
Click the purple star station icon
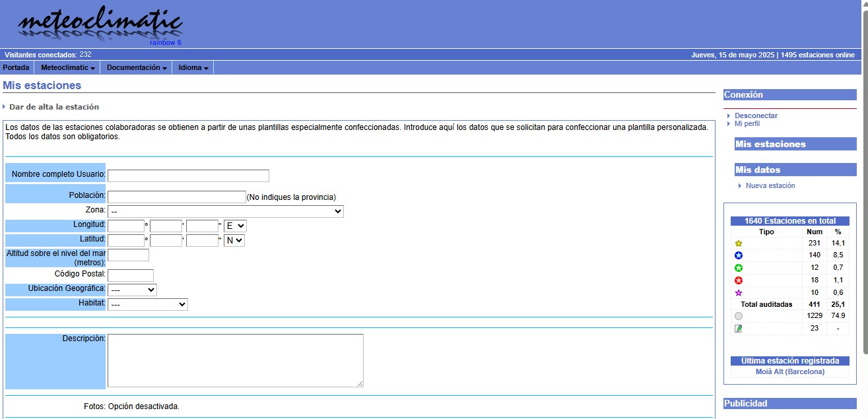[739, 293]
